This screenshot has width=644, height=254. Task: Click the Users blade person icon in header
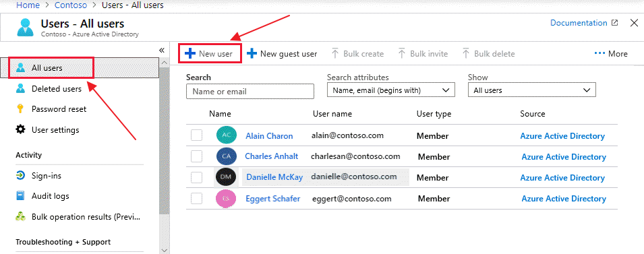26,27
